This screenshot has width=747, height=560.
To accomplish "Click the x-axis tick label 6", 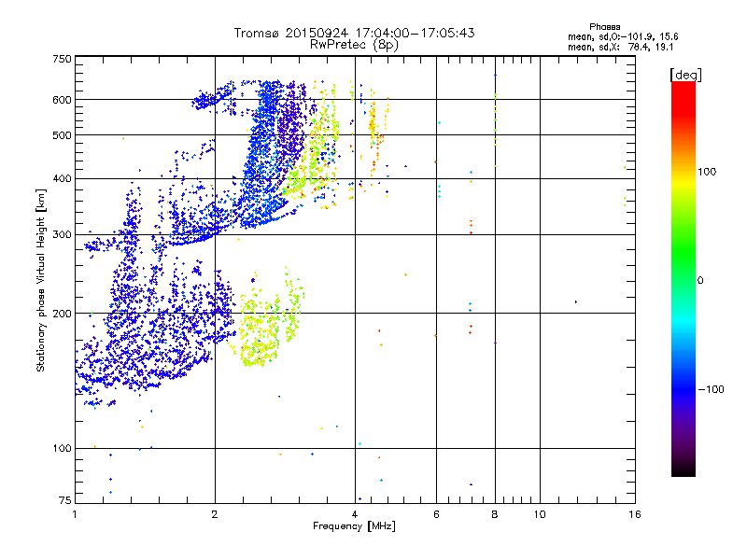I will [436, 514].
